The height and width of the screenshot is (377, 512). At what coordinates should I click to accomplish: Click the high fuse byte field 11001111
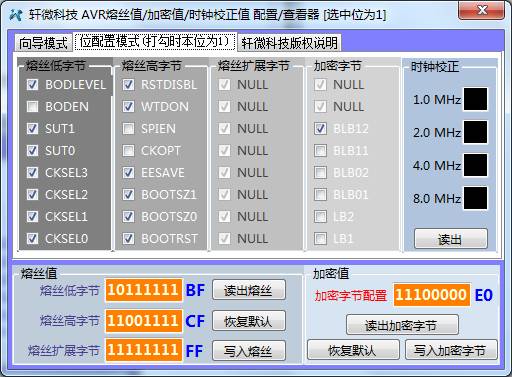[144, 321]
